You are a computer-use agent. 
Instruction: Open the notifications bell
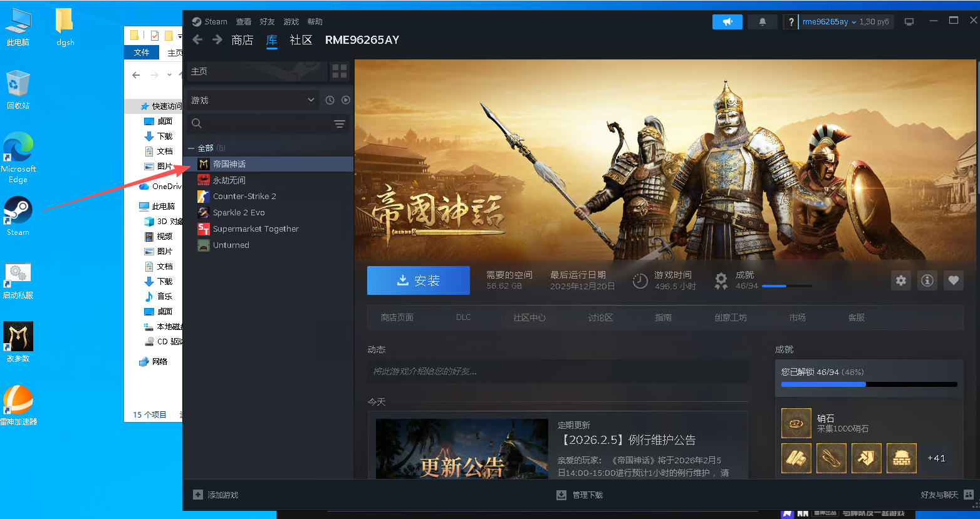[762, 22]
